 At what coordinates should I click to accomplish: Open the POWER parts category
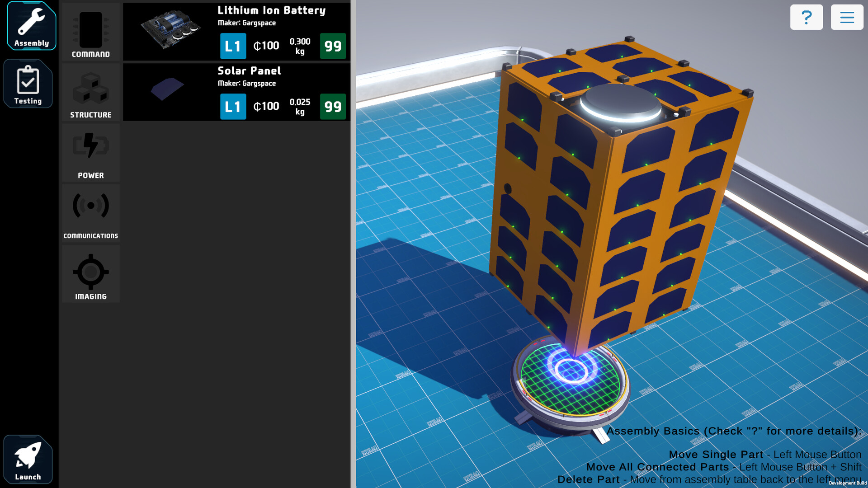pyautogui.click(x=90, y=153)
